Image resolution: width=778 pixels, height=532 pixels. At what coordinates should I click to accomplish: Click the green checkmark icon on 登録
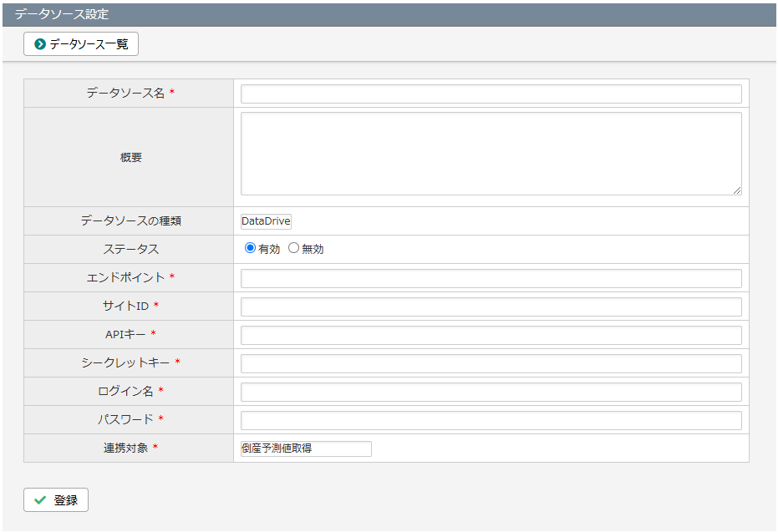click(39, 500)
